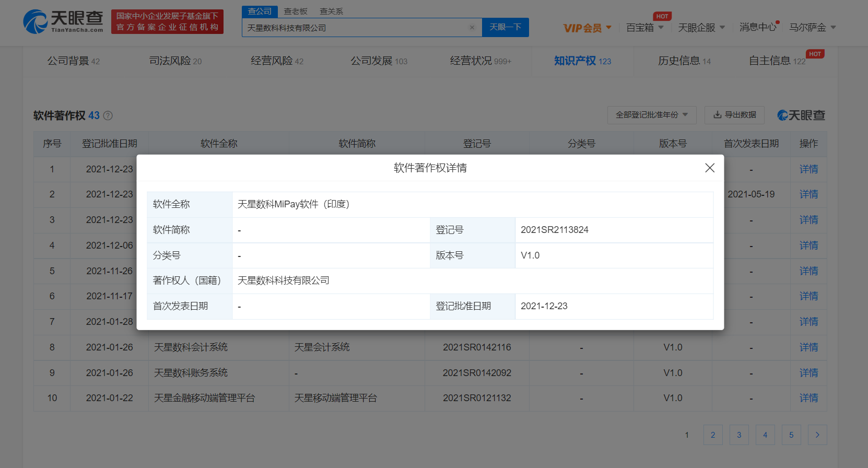The width and height of the screenshot is (868, 468).
Task: Click the 2021-01-22 date cell
Action: point(110,398)
